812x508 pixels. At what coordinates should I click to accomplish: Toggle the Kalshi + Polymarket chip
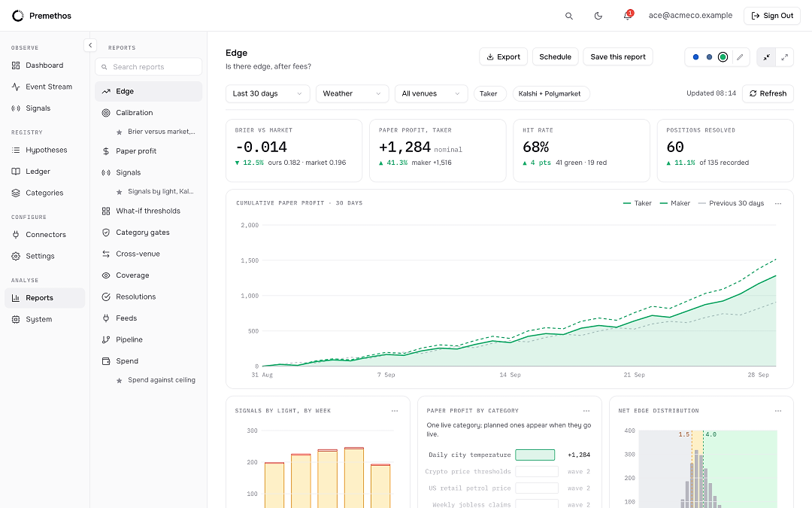550,94
